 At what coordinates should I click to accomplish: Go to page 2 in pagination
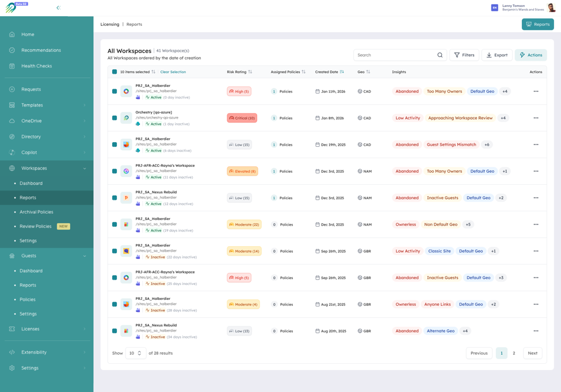click(514, 353)
